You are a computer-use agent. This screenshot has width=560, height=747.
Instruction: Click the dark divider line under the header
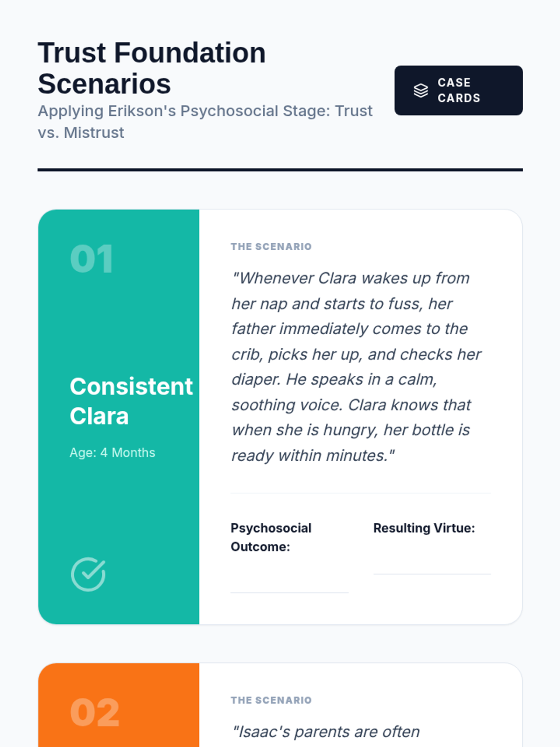coord(280,170)
